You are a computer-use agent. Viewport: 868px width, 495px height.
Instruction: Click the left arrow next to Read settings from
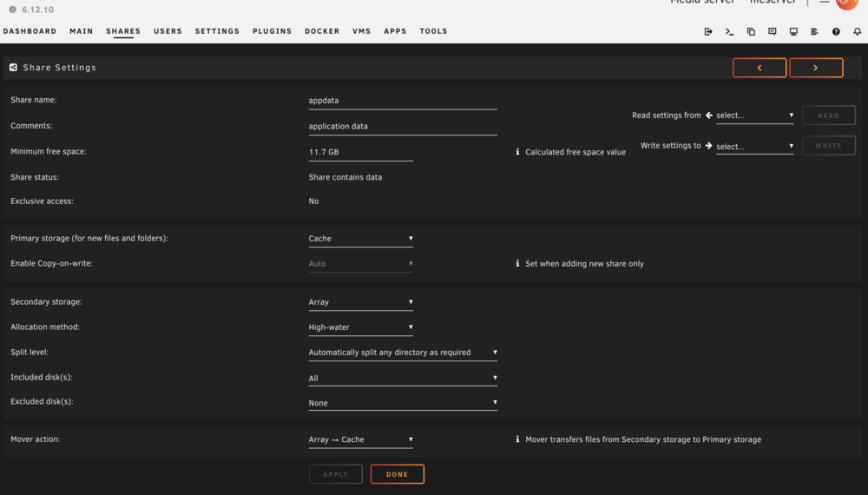pos(708,115)
